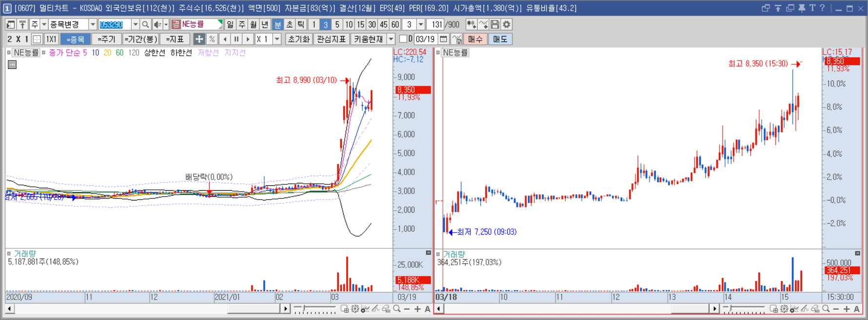
Task: Select the =기간(봉) sync tab
Action: [140, 39]
